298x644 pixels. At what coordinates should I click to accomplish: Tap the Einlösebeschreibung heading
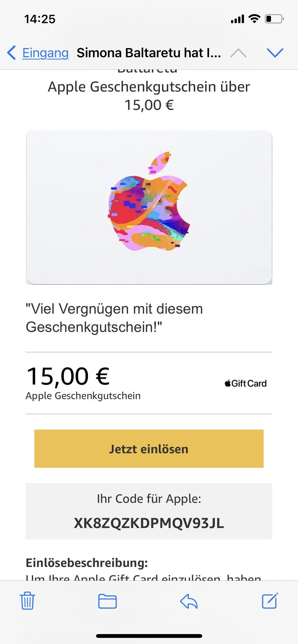87,563
